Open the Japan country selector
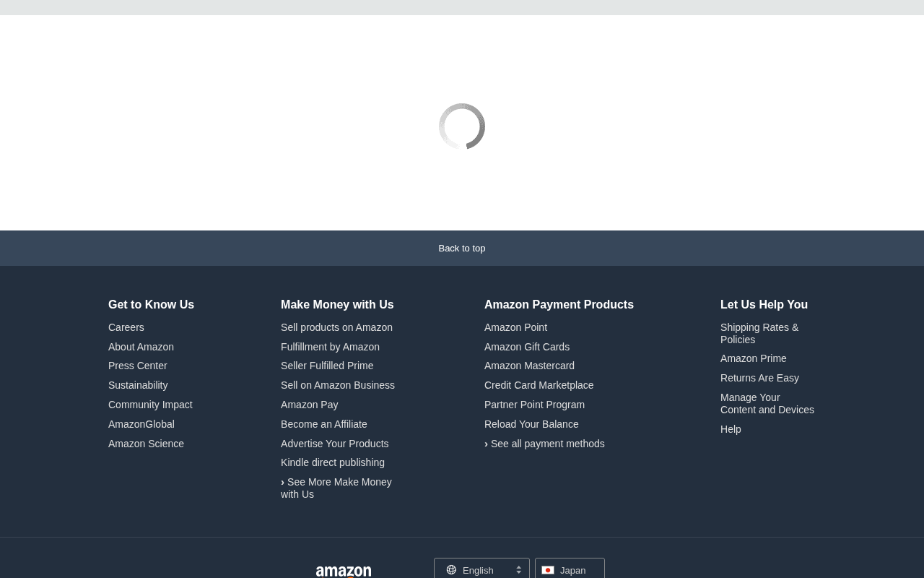924x578 pixels. (x=570, y=569)
